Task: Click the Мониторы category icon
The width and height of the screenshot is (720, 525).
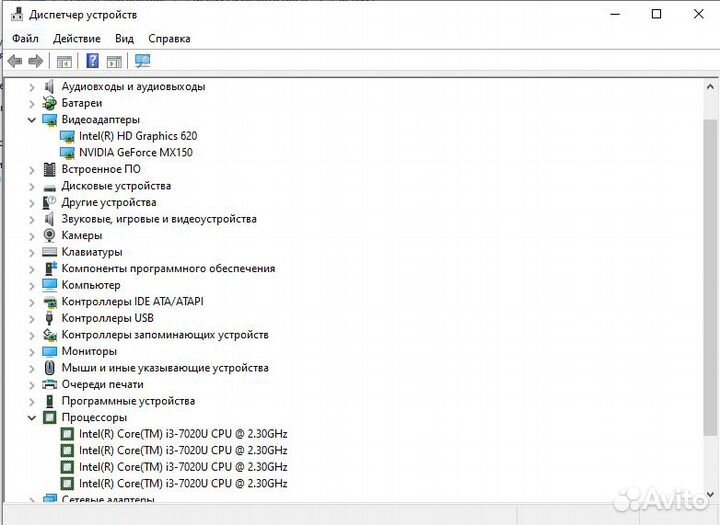Action: click(x=49, y=351)
